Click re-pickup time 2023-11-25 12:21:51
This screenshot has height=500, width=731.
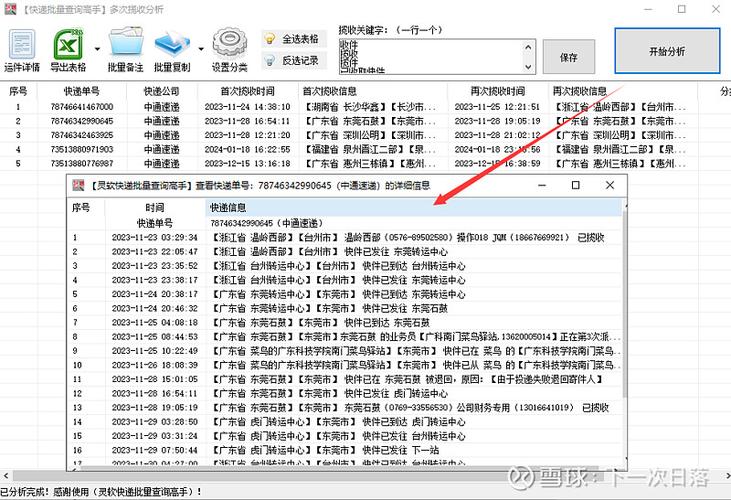point(497,107)
